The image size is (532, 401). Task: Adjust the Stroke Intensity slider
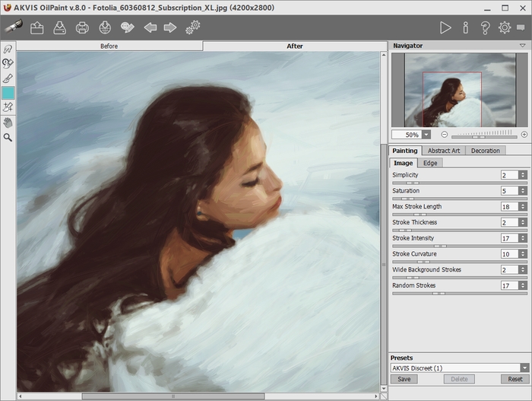coord(460,246)
